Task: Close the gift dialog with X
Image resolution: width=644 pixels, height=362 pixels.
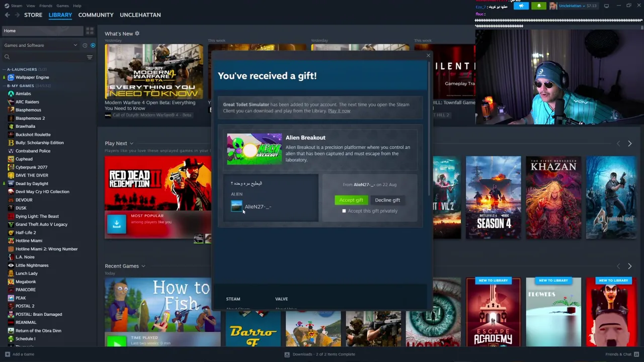Action: 428,55
